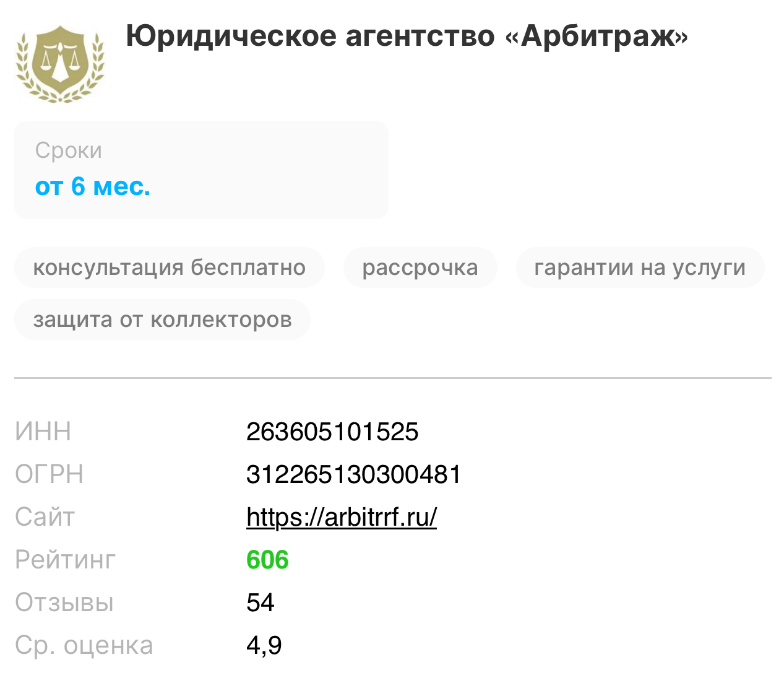This screenshot has height=683, width=784.
Task: Select the «гарантии на услуги» tag
Action: (640, 268)
